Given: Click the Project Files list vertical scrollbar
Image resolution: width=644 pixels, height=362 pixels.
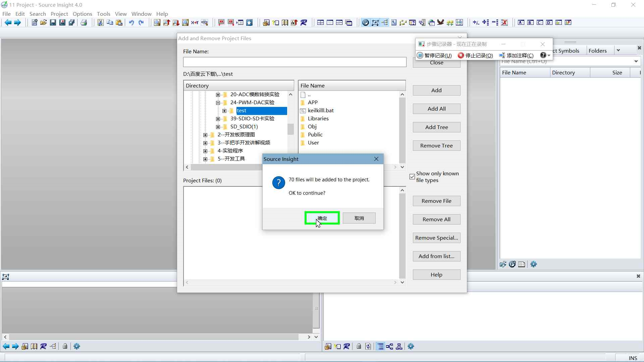Looking at the screenshot, I should tap(402, 236).
